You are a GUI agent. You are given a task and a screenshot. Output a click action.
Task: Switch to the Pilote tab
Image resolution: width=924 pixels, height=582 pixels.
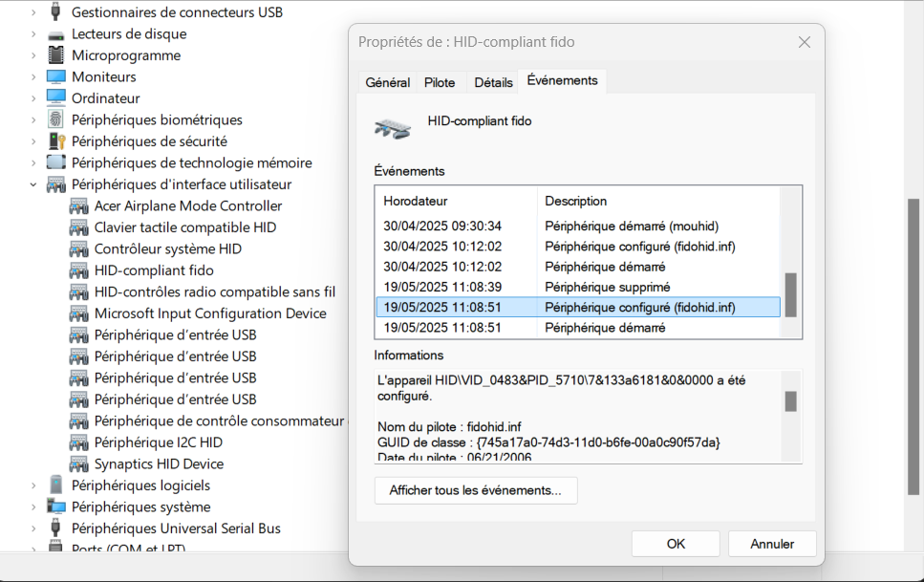tap(440, 83)
